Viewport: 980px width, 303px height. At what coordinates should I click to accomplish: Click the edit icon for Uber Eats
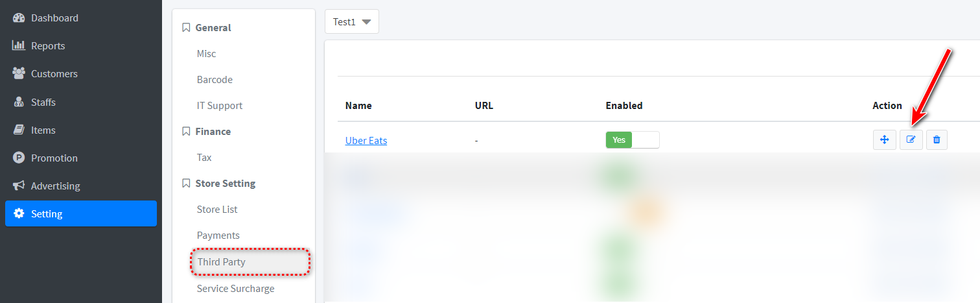[x=911, y=139]
